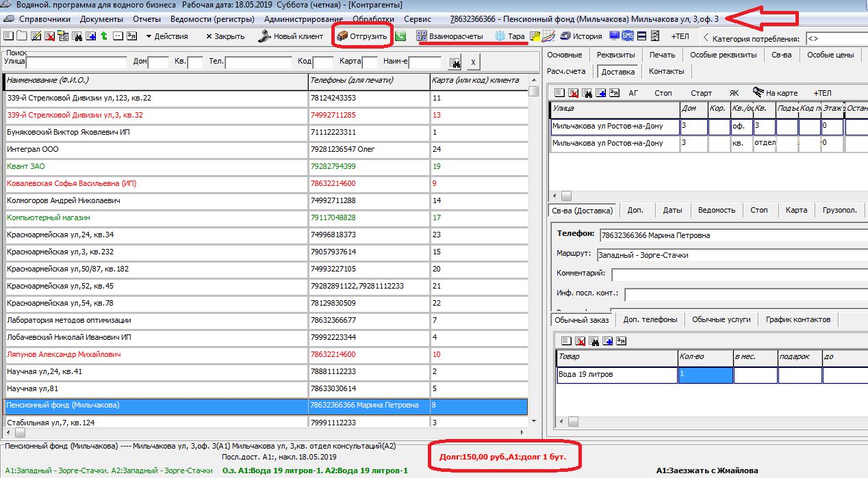Click the green up arrow toolbar icon
Screen dimensions: 868x478
click(x=103, y=36)
